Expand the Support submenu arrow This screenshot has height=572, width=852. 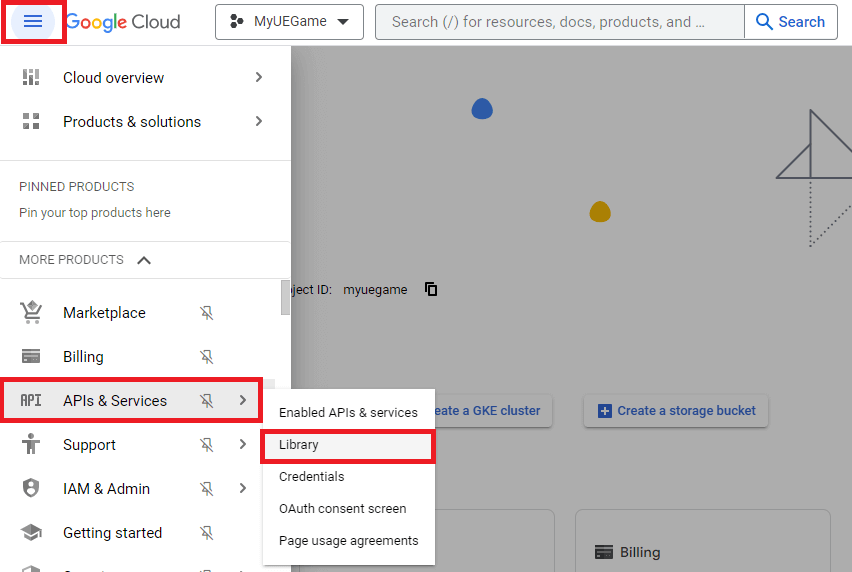[243, 444]
